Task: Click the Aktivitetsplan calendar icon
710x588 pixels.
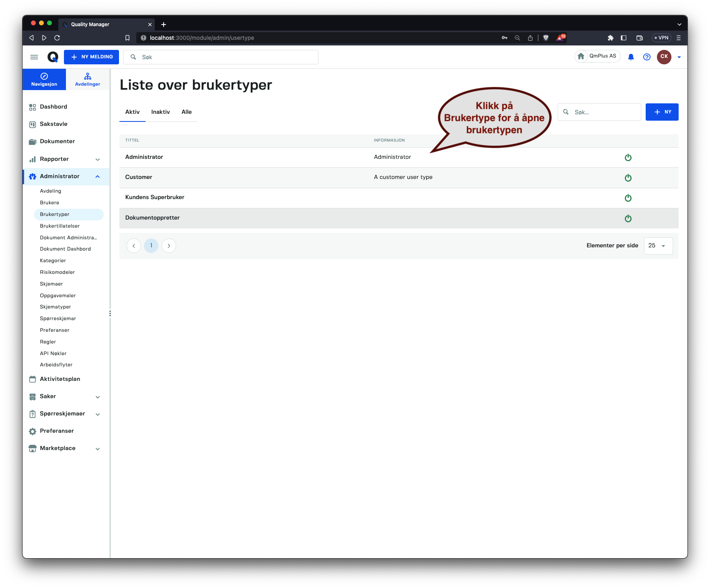Action: tap(33, 379)
